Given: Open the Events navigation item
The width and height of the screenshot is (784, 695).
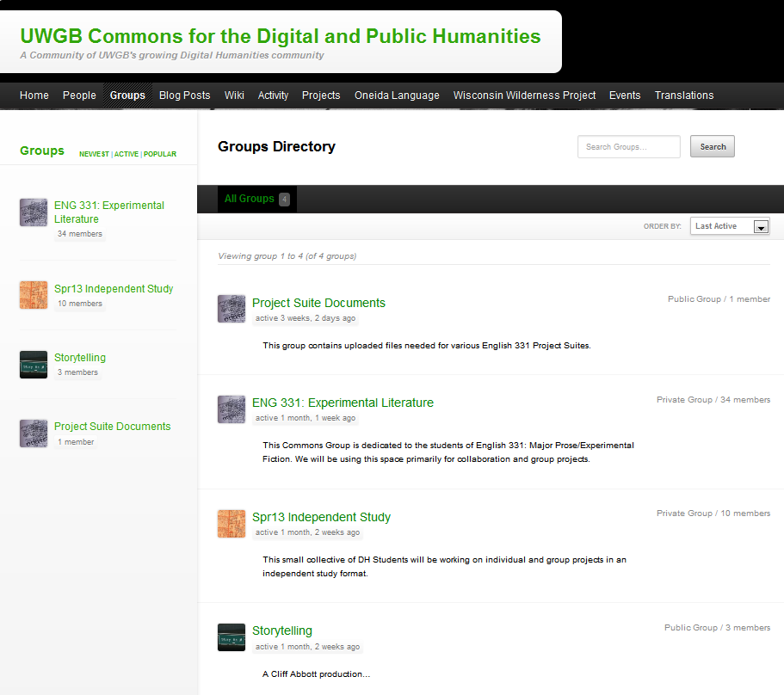Looking at the screenshot, I should click(625, 95).
